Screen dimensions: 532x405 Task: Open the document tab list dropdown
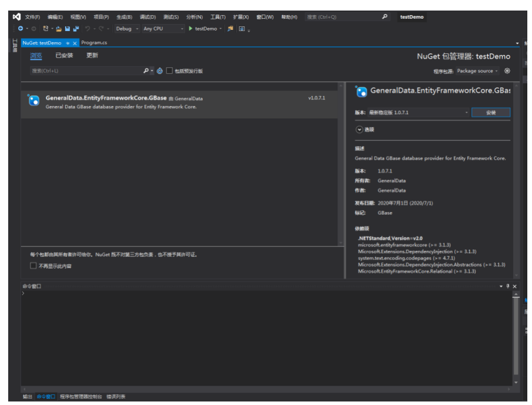pyautogui.click(x=517, y=43)
